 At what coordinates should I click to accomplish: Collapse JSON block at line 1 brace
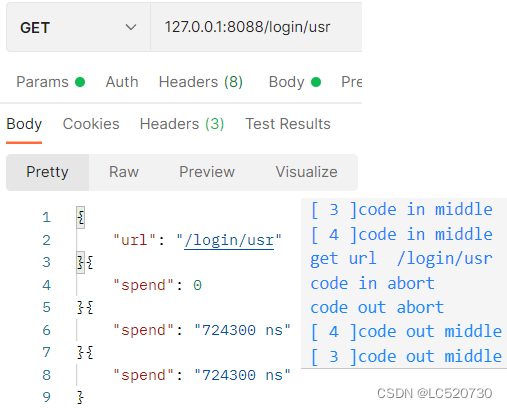pyautogui.click(x=80, y=218)
